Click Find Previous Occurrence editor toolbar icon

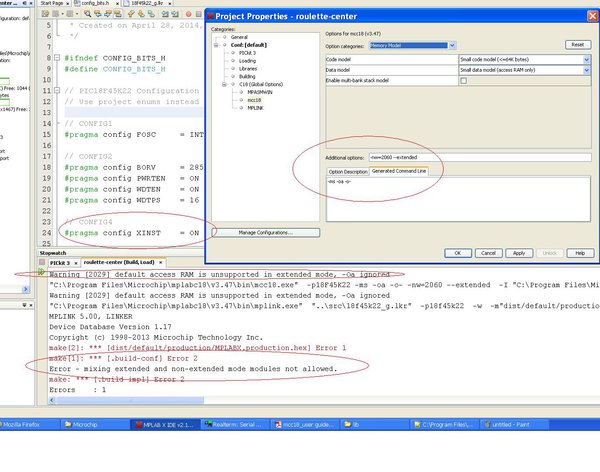[x=98, y=14]
